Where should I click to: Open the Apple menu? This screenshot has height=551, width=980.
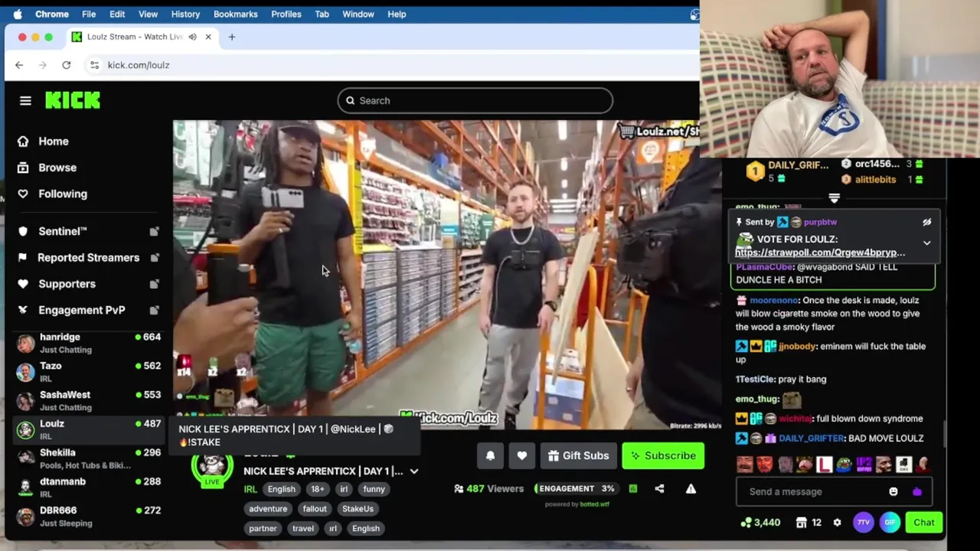click(x=18, y=14)
